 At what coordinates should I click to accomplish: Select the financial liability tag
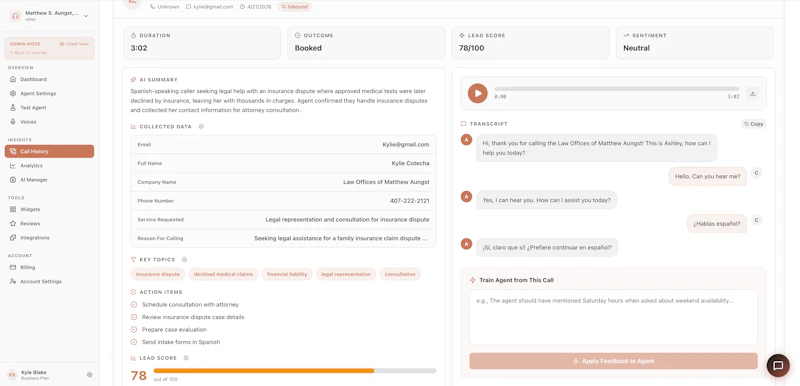(287, 274)
